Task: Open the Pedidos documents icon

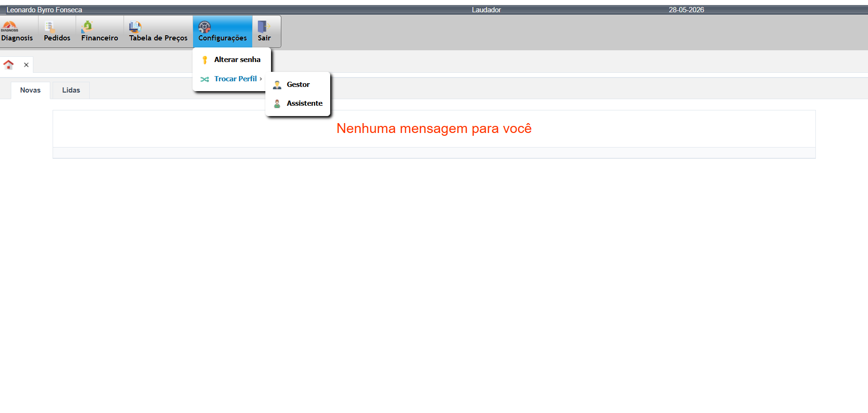Action: coord(50,26)
